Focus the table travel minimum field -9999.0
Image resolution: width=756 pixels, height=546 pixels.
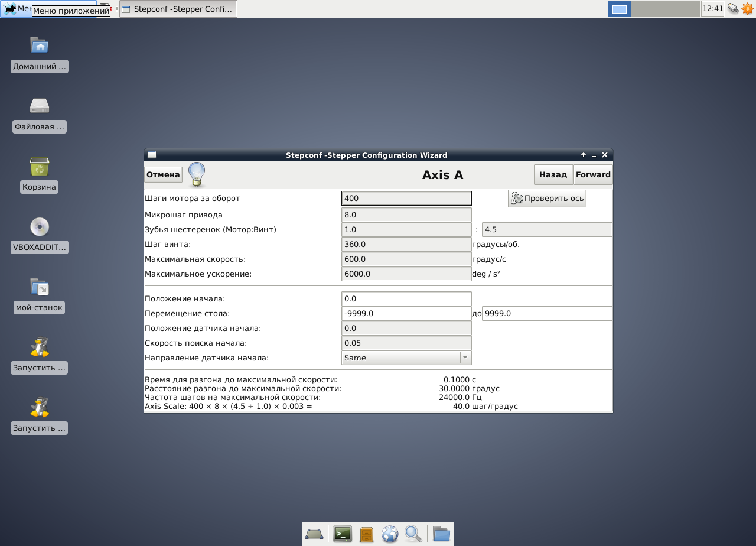(406, 314)
